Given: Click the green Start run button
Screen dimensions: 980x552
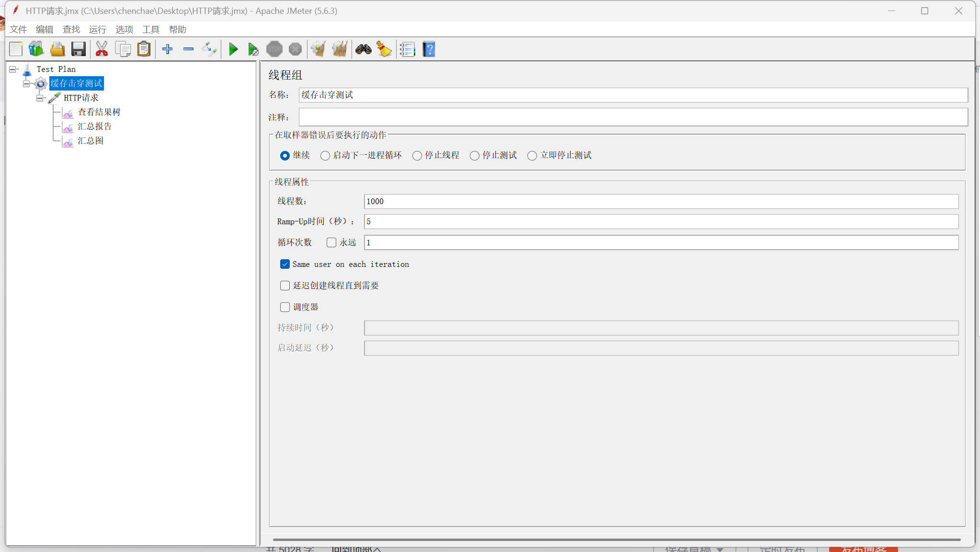Looking at the screenshot, I should tap(233, 49).
